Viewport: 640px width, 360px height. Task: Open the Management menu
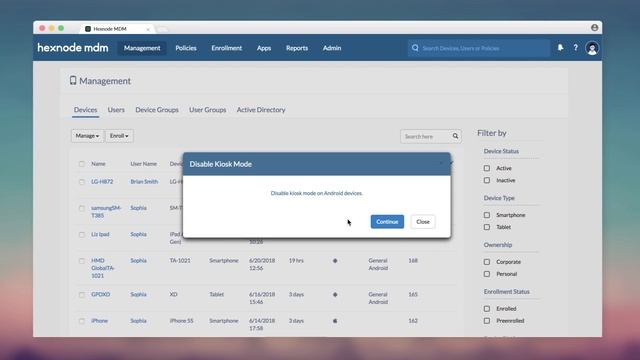tap(142, 48)
